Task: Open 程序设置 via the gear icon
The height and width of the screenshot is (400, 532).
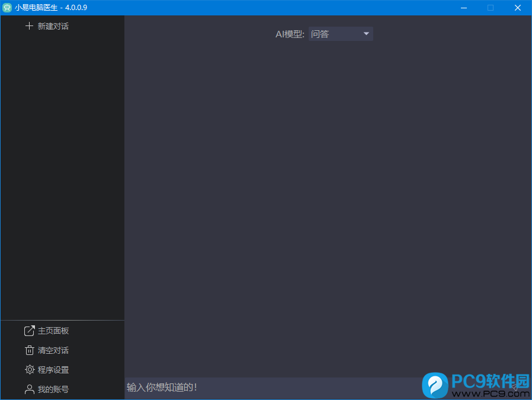Action: coord(30,369)
